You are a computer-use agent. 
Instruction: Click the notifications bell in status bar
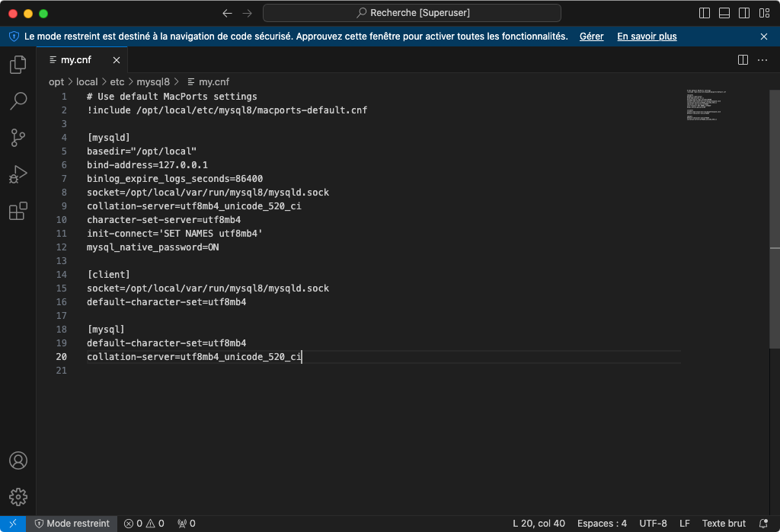click(x=764, y=524)
